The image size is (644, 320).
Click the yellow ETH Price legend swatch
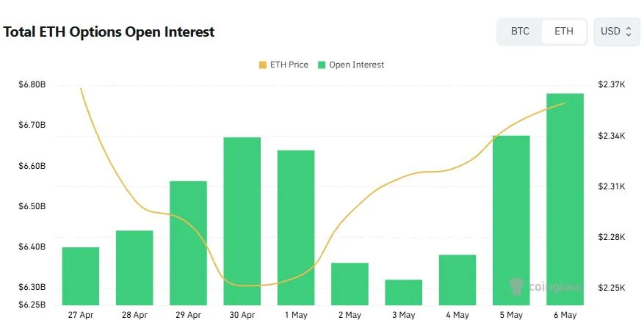pos(263,65)
